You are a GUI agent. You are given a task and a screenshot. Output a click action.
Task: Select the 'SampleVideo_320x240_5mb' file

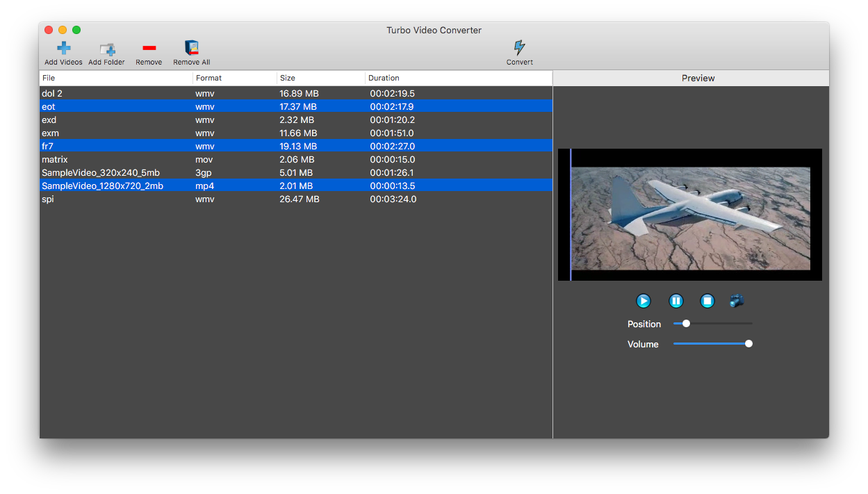coord(296,172)
